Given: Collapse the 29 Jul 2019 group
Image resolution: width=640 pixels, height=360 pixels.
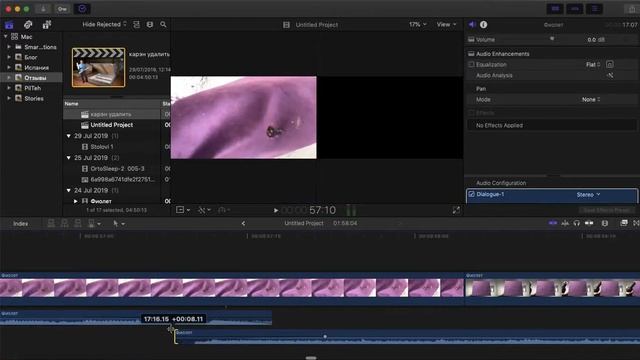Looking at the screenshot, I should [x=69, y=136].
